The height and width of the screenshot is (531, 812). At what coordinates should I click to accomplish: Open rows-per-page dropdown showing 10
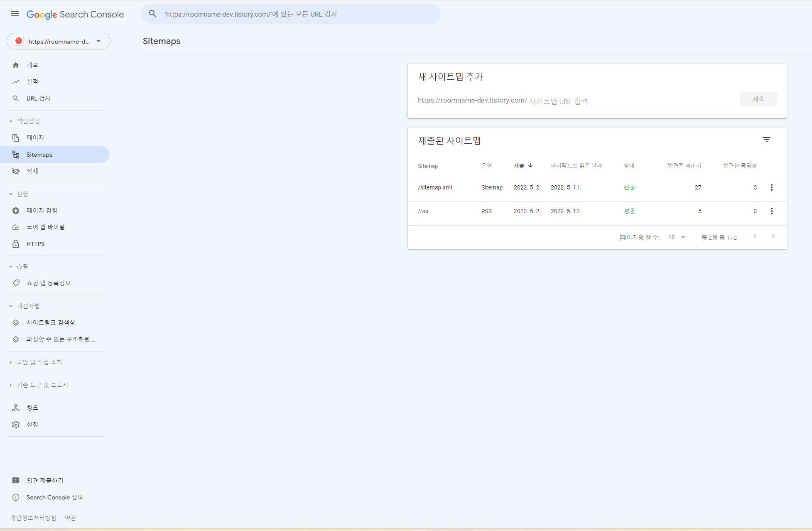[677, 237]
